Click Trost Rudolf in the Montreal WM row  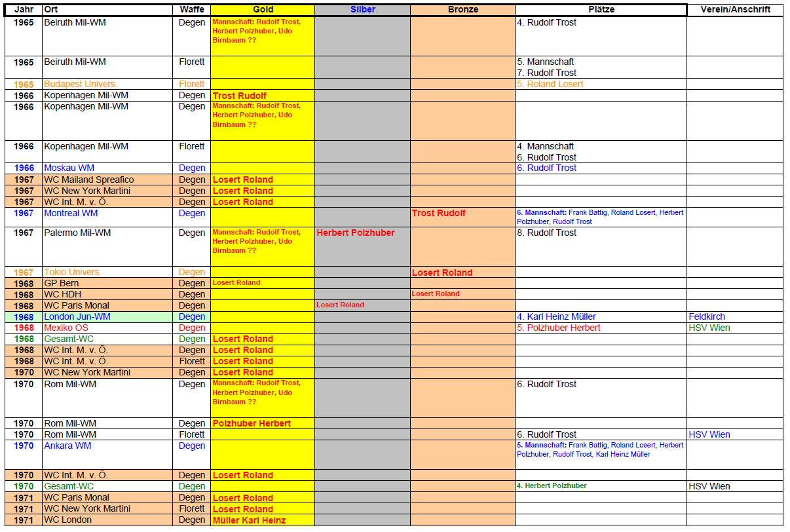point(439,213)
